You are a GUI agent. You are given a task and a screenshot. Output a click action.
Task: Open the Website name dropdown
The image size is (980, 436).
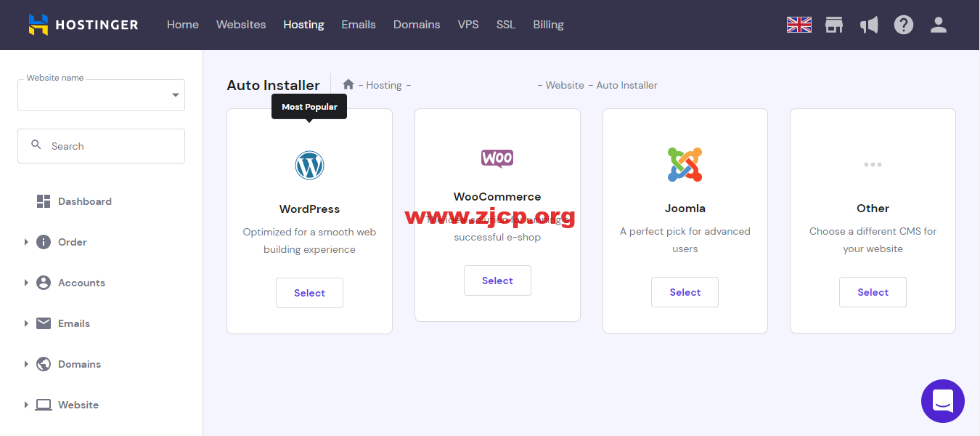101,95
